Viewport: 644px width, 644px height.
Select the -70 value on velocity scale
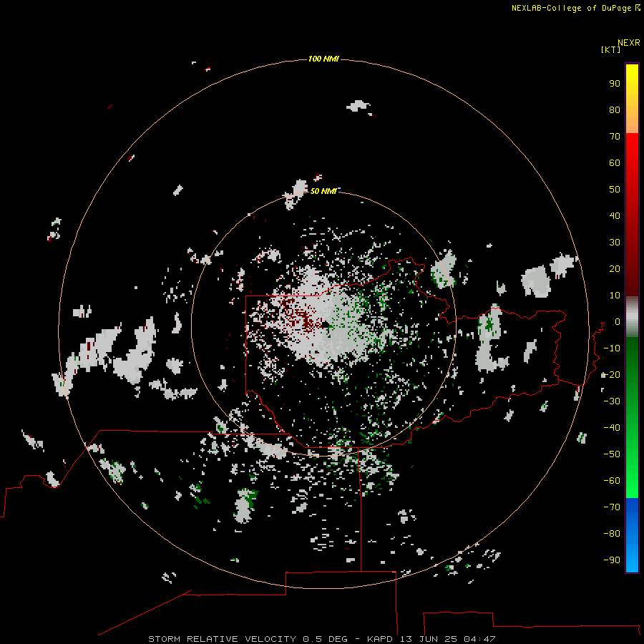(x=612, y=507)
